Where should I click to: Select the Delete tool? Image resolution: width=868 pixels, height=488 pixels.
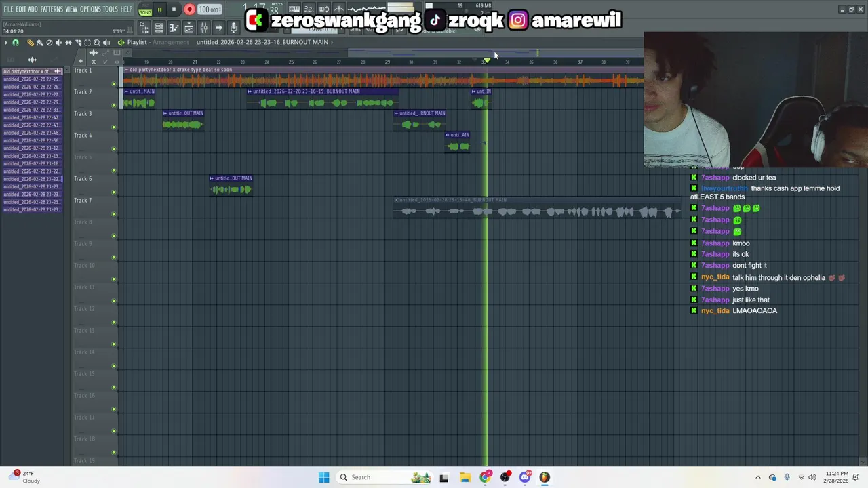(x=50, y=43)
